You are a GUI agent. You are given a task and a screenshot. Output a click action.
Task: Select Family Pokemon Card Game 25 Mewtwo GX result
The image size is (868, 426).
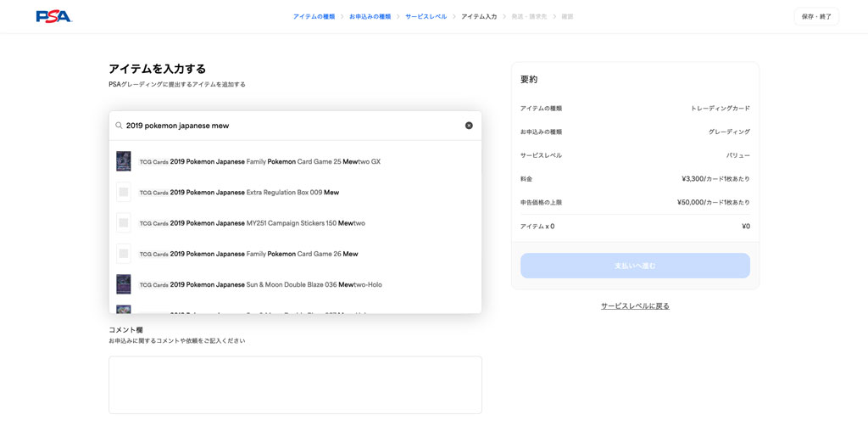295,162
